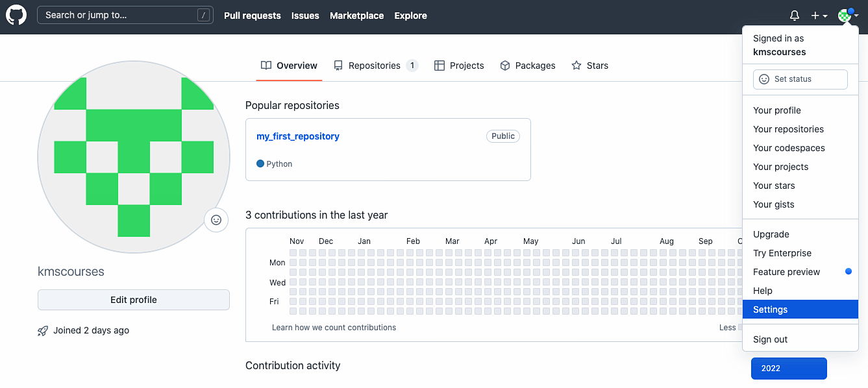This screenshot has width=868, height=388.
Task: Click the Projects grid icon
Action: tap(440, 65)
